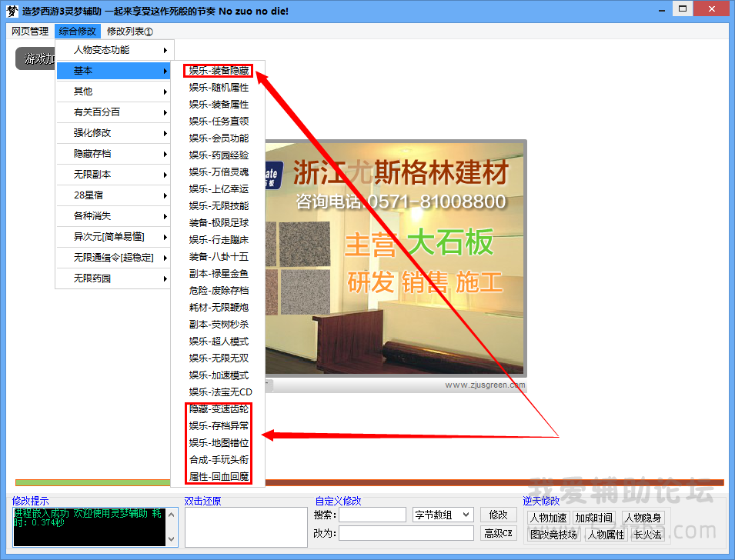Click the 浙江尤斯格林建材 ad banner
This screenshot has height=560, width=735.
(395, 258)
